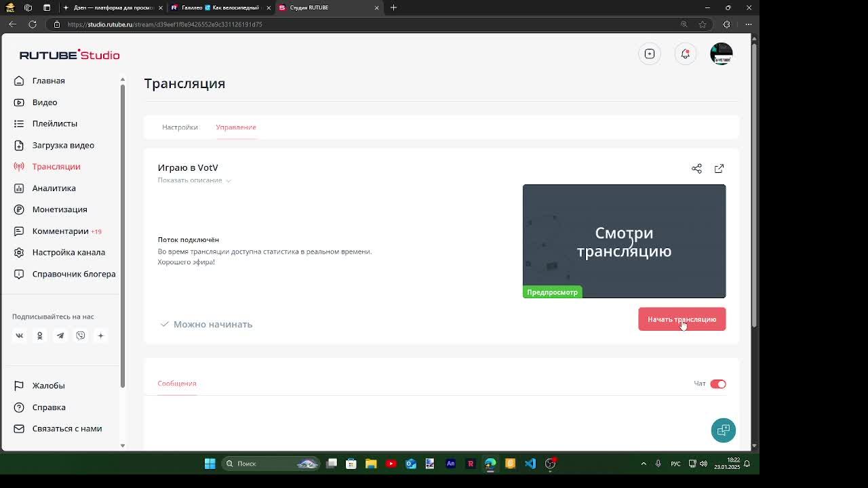Open Комментарии with +19 badge
The width and height of the screenshot is (868, 488).
click(x=58, y=231)
